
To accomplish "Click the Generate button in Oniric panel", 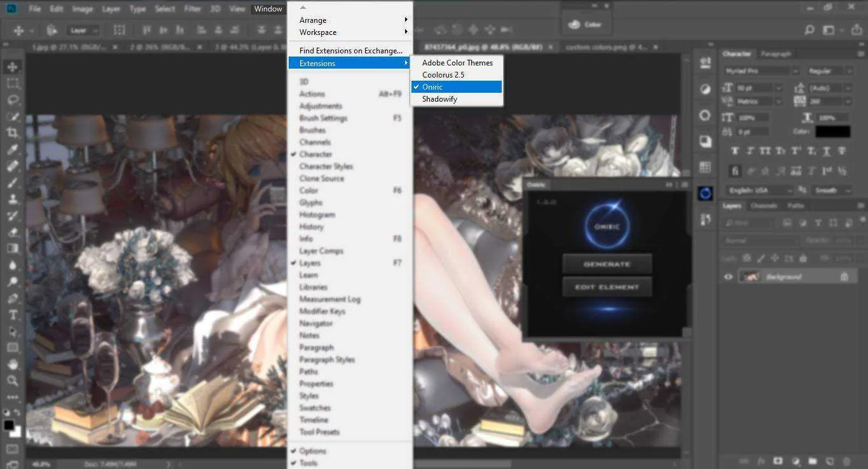I will point(607,264).
